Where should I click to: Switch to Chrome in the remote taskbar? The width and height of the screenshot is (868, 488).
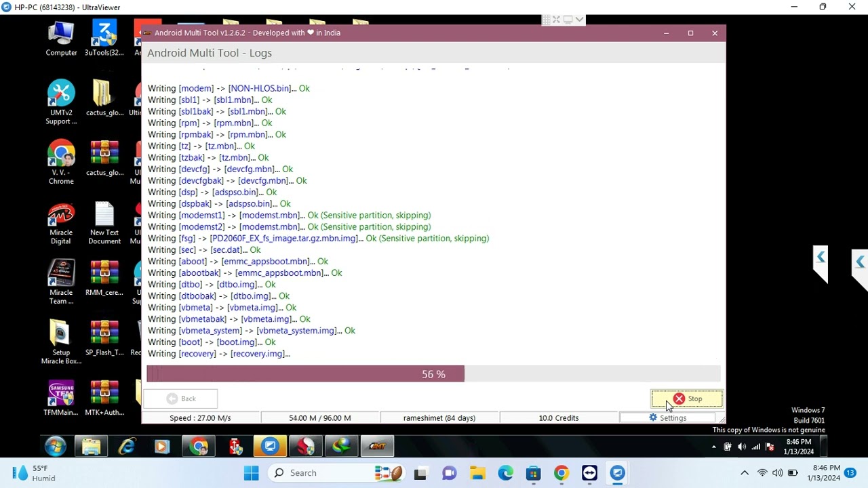pyautogui.click(x=199, y=446)
